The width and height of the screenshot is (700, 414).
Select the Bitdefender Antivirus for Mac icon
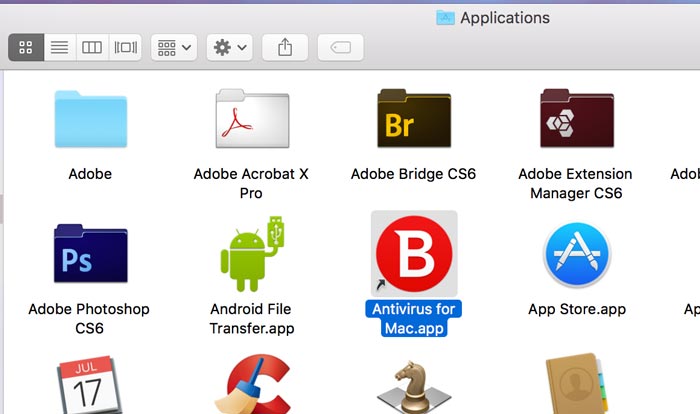tap(414, 253)
